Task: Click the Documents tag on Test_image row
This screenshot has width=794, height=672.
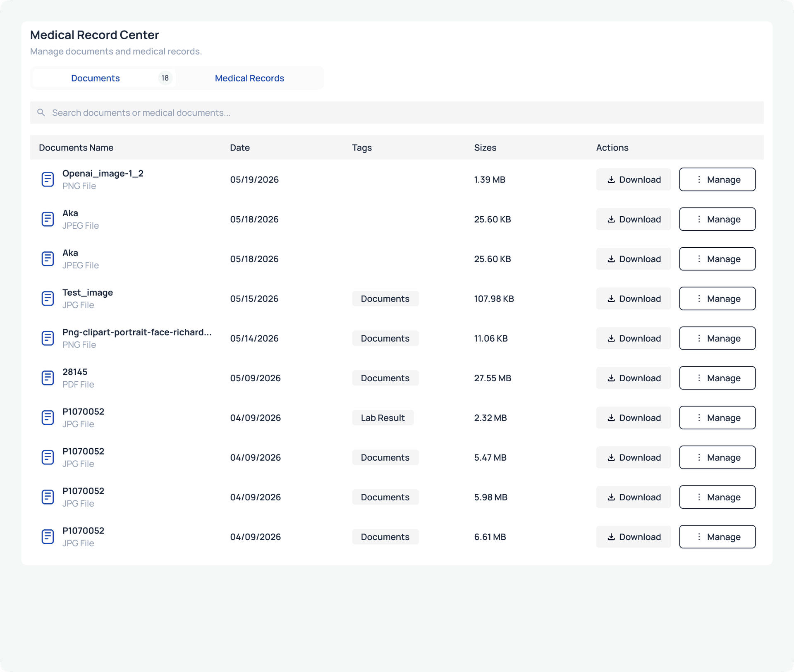Action: (385, 299)
